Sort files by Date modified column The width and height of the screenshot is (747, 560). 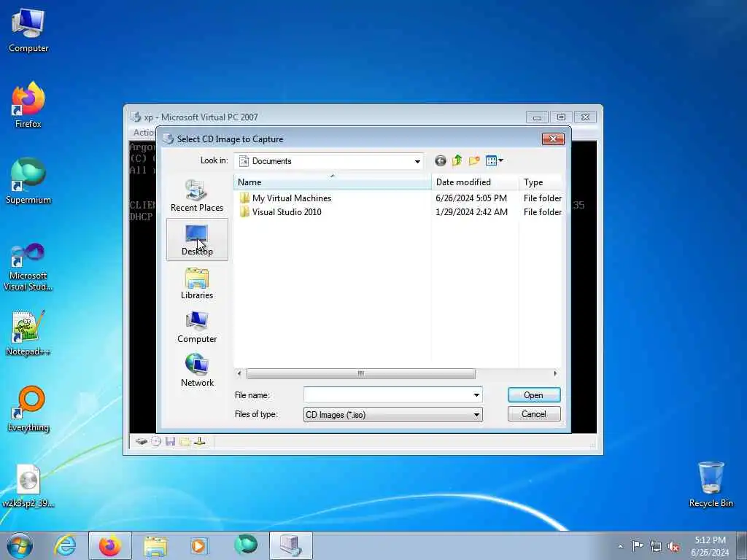coord(475,182)
